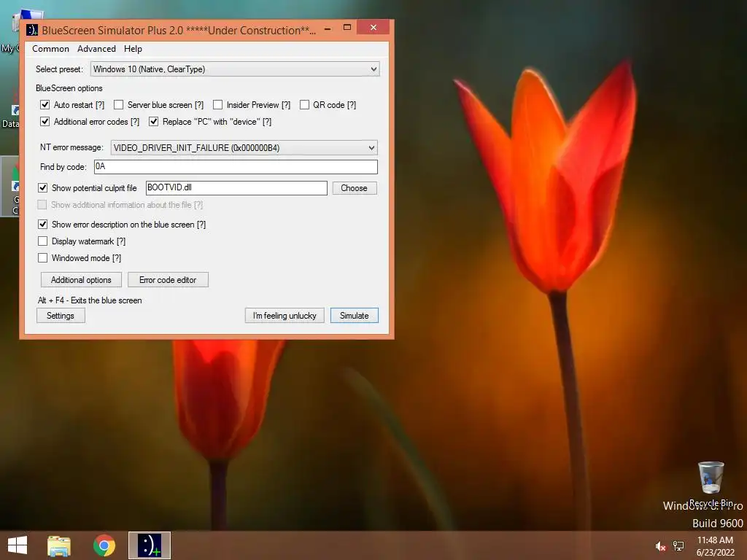The image size is (747, 560).
Task: Enable Display watermark checkbox
Action: tap(43, 241)
